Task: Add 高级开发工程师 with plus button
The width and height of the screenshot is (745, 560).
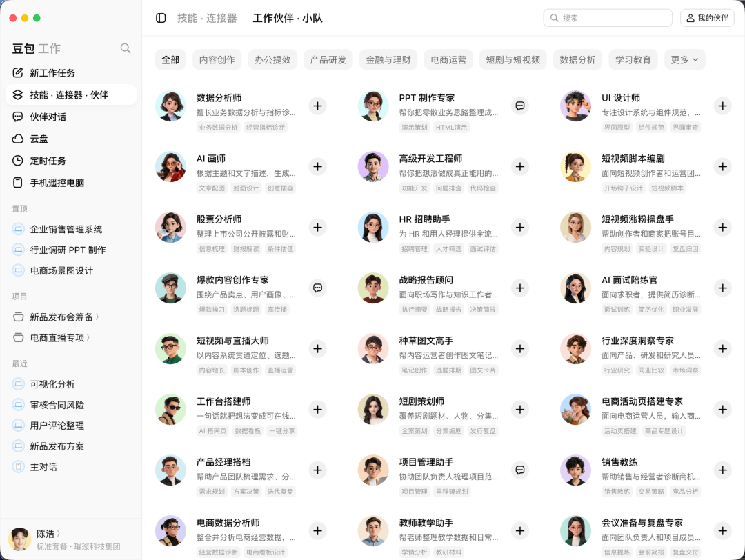Action: point(520,167)
